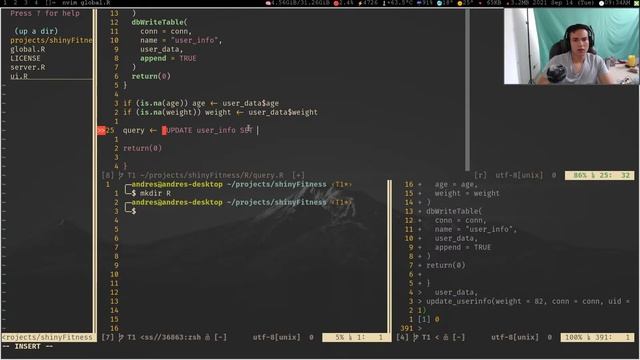Click the red error sign marker on line 25
640x360 pixels.
pos(101,131)
